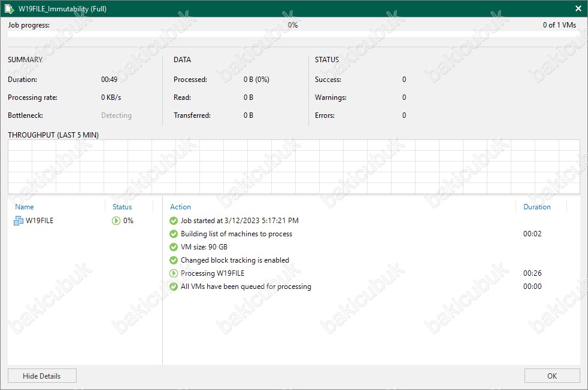
Task: Select the W19FILE entry in the list
Action: 40,221
